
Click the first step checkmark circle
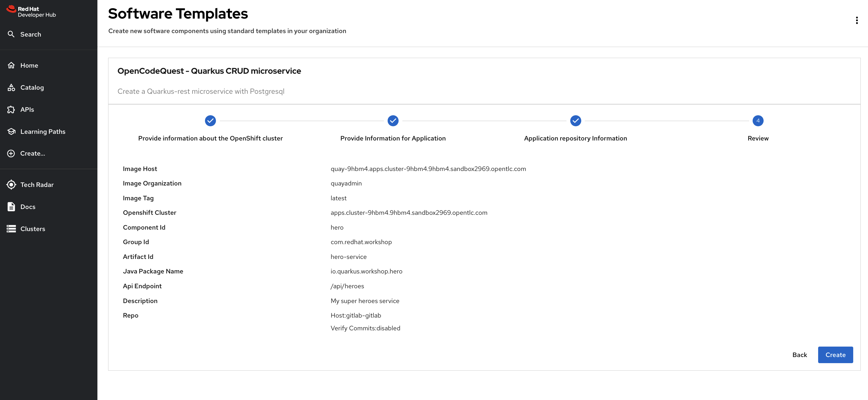[x=210, y=121]
